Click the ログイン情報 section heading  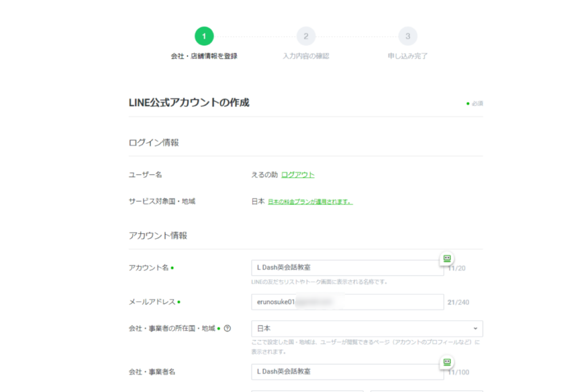point(154,143)
